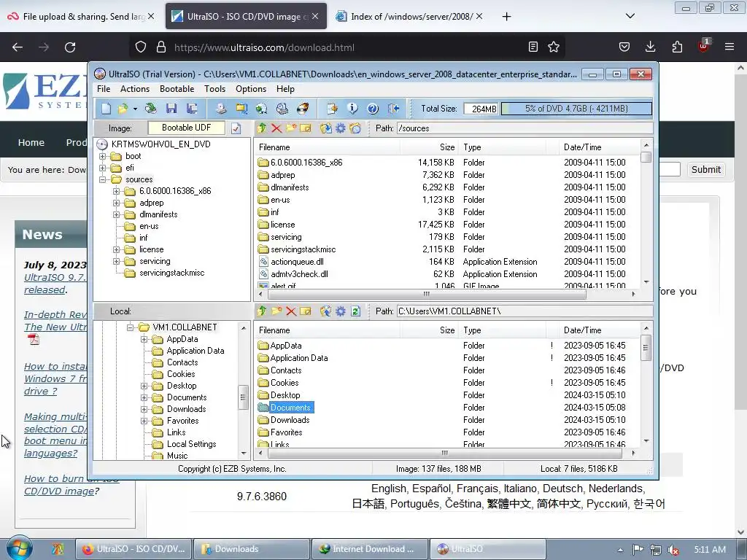Click New Folder icon in Image toolbar
This screenshot has height=560, width=747.
pyautogui.click(x=291, y=128)
